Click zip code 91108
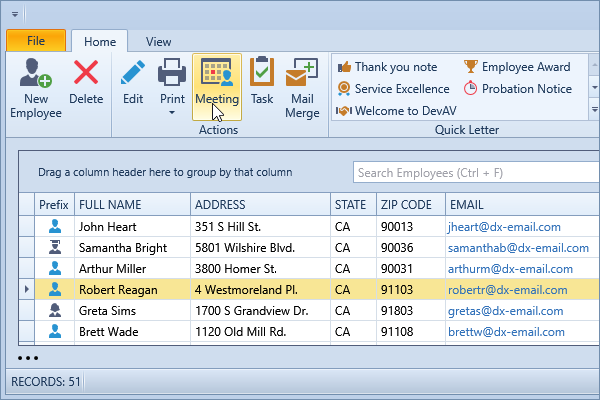 click(x=397, y=332)
